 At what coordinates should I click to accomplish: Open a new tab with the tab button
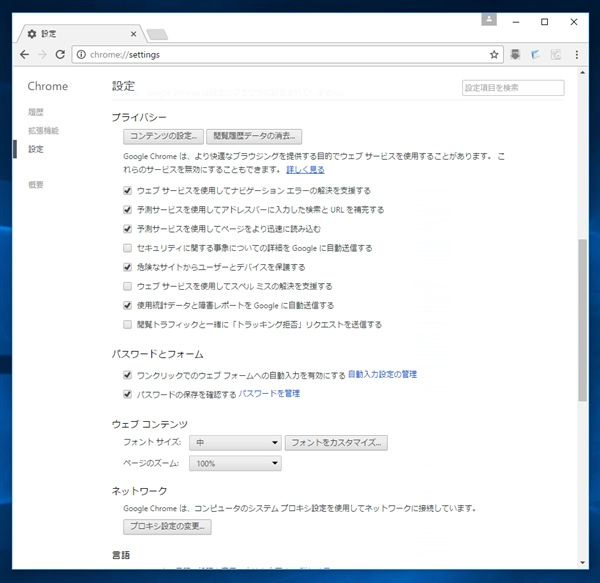point(157,34)
